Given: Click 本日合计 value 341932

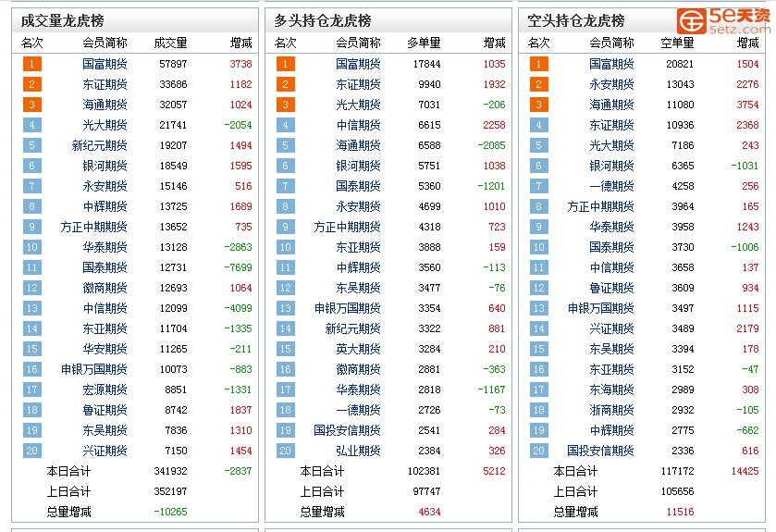Looking at the screenshot, I should click(x=170, y=471).
